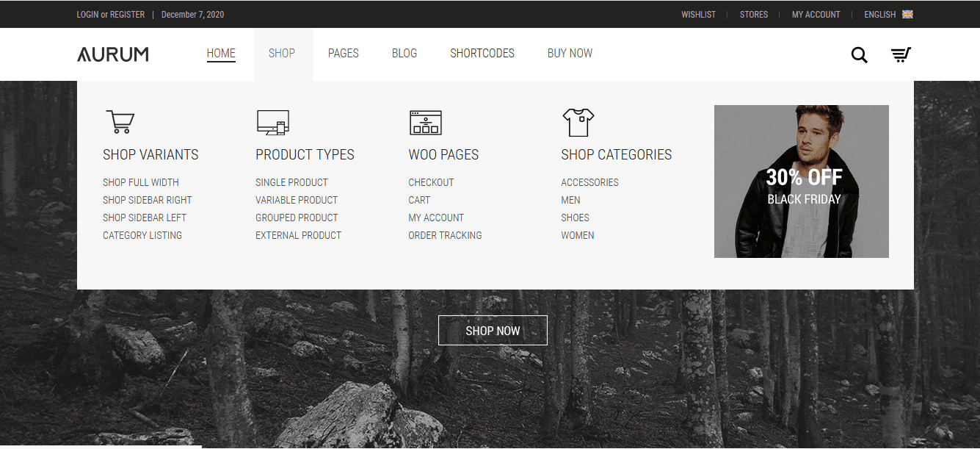This screenshot has width=980, height=449.
Task: Open Shop Sidebar Left
Action: coord(145,218)
